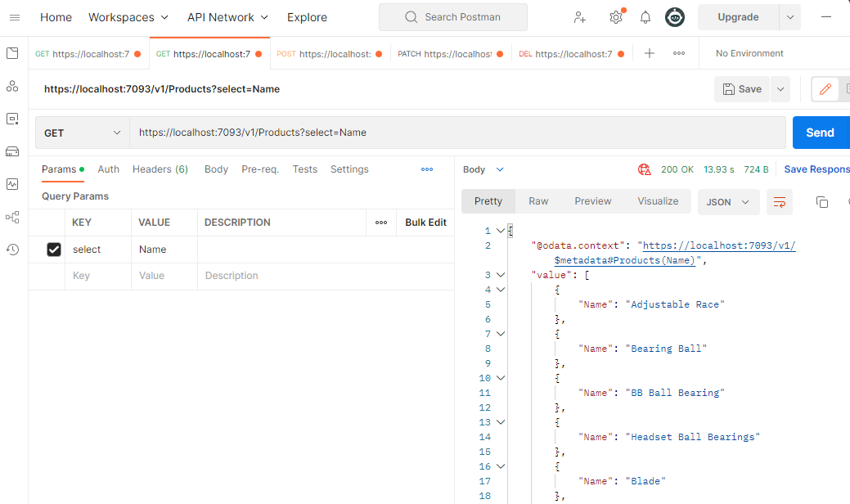The height and width of the screenshot is (504, 850).
Task: Click the network globe warning icon
Action: (x=644, y=169)
